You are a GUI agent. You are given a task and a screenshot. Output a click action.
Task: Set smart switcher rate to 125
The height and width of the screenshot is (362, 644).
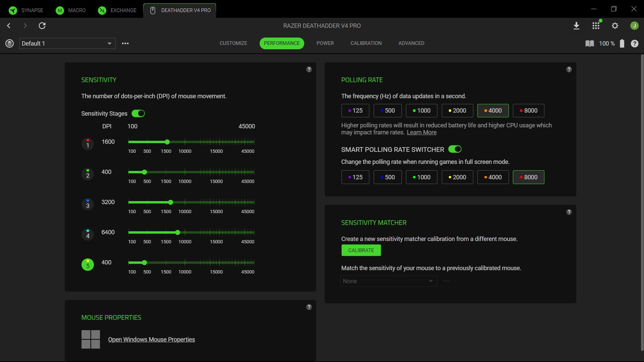click(355, 177)
